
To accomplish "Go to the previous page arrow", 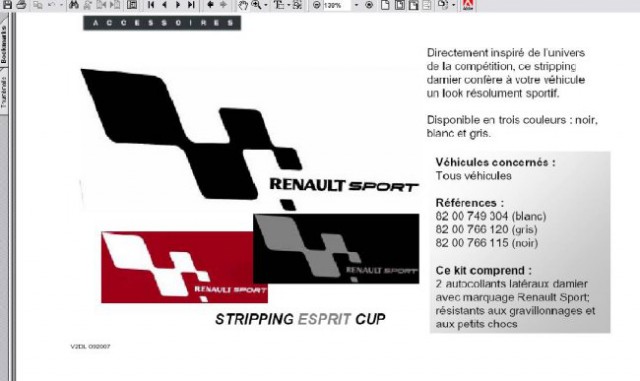I will (x=164, y=5).
